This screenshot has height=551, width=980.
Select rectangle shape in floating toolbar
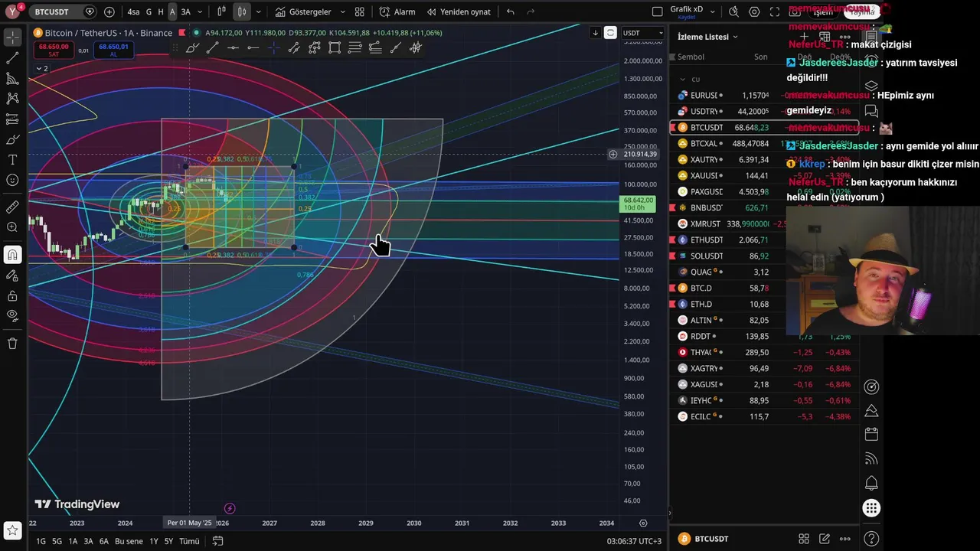[x=335, y=47]
